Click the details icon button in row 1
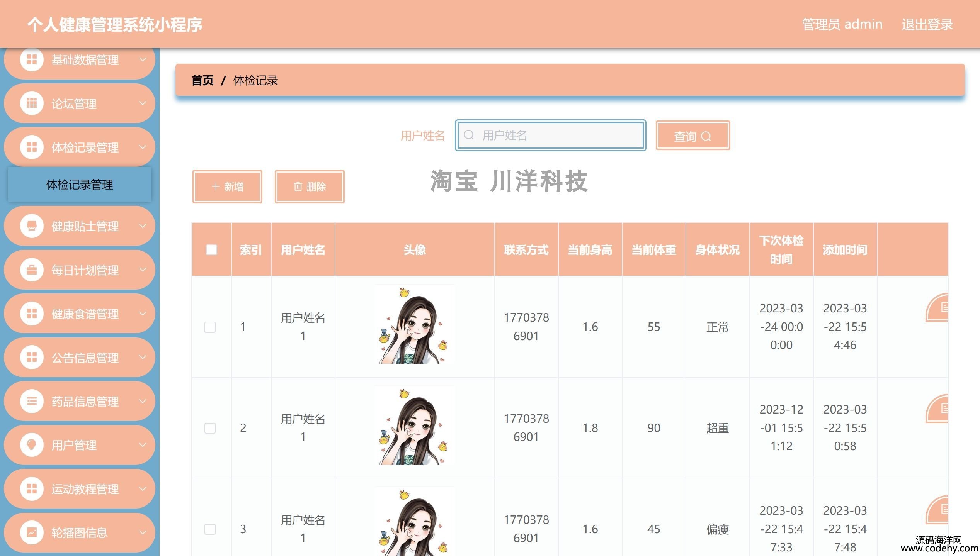 [937, 308]
